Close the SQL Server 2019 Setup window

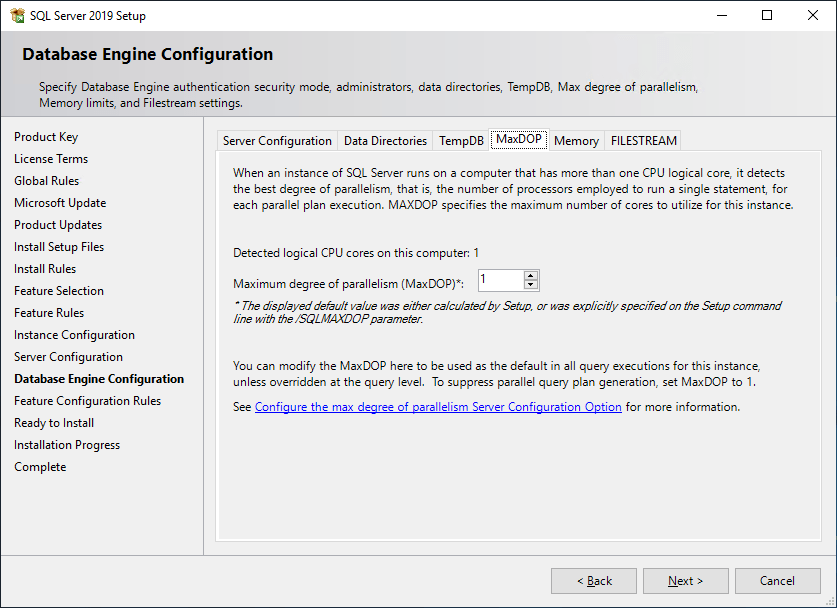[812, 15]
